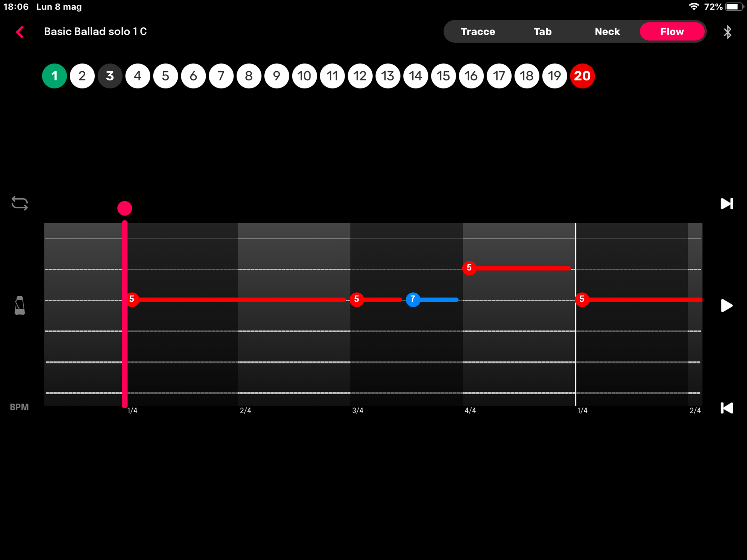The width and height of the screenshot is (747, 560).
Task: Switch to the Neck view
Action: (x=607, y=31)
